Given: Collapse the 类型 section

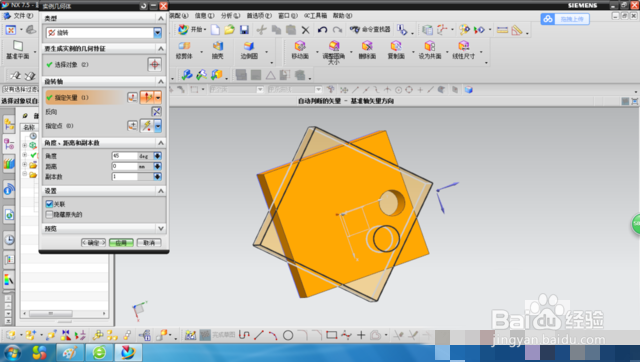Looking at the screenshot, I should coord(161,18).
